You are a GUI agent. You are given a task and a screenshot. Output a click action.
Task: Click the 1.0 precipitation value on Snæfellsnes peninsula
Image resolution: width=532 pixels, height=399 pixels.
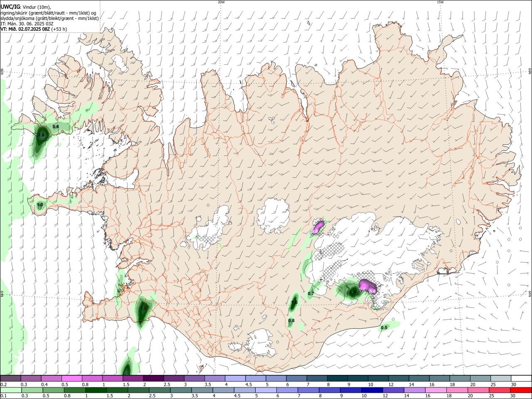pos(40,205)
